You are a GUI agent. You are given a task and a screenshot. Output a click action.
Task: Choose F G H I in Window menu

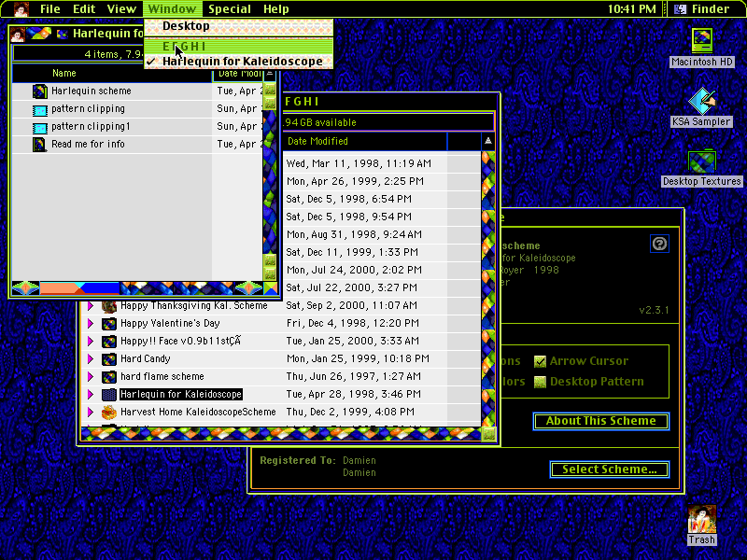(238, 46)
